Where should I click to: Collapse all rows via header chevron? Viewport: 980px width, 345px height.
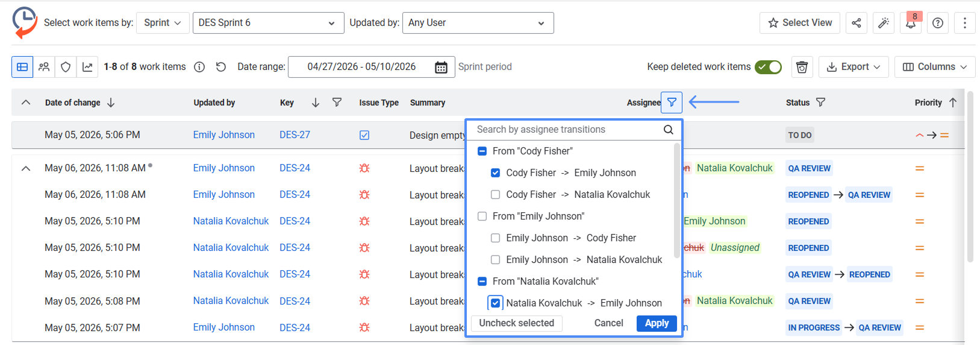coord(26,103)
